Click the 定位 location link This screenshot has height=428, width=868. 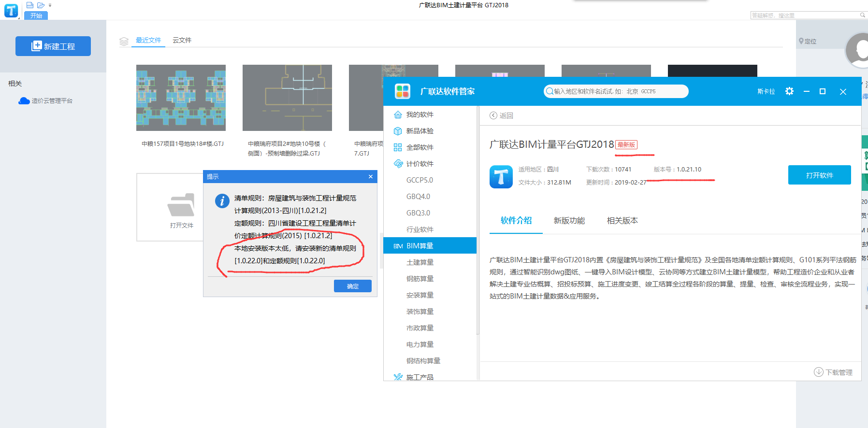click(x=808, y=41)
